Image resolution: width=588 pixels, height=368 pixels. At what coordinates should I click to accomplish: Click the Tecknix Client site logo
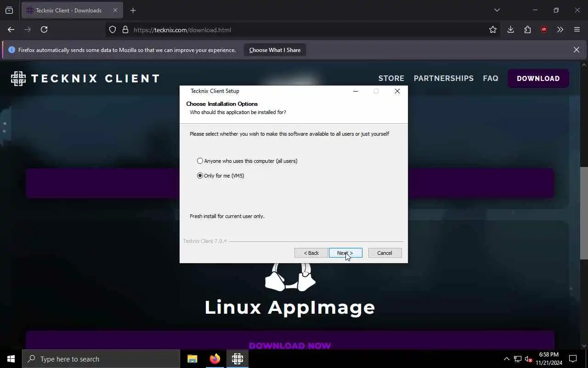[85, 78]
